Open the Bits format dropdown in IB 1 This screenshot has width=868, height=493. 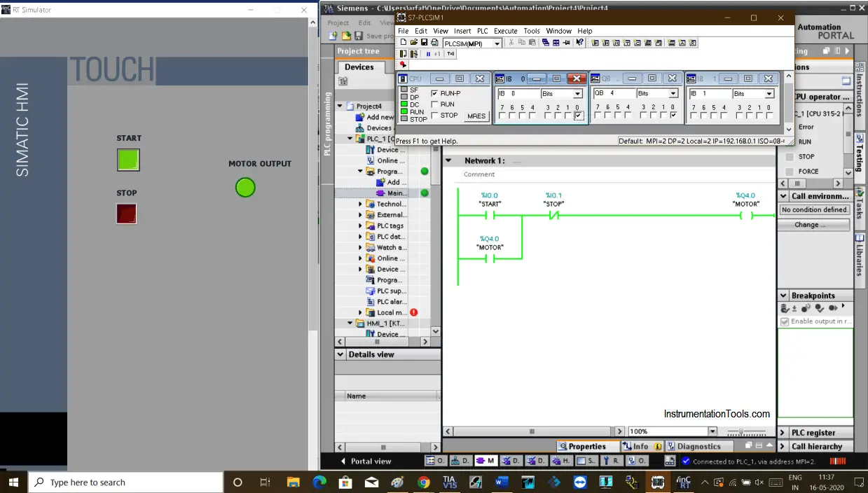(x=769, y=94)
